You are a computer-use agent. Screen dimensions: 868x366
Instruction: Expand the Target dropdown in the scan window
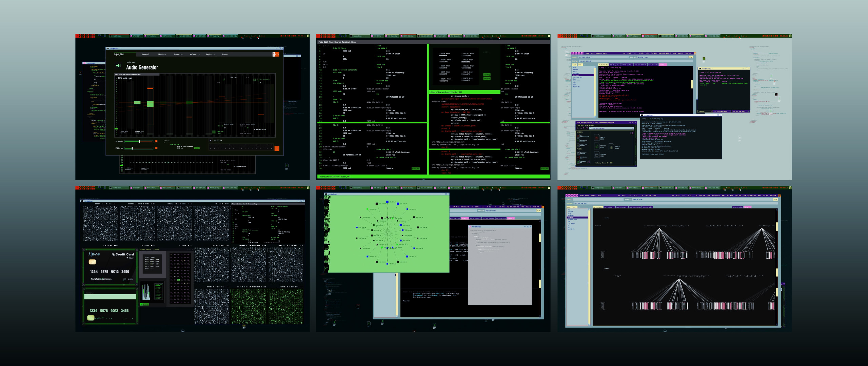point(628,57)
